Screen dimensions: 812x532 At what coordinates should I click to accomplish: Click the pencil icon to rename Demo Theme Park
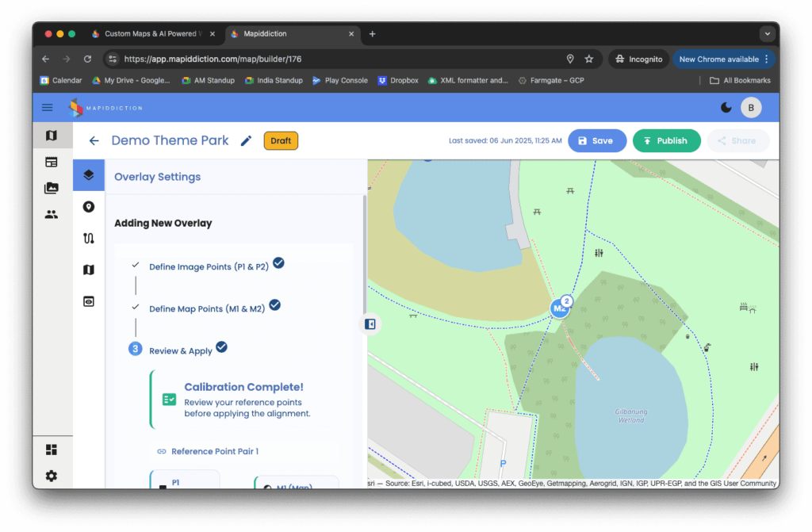pos(246,141)
